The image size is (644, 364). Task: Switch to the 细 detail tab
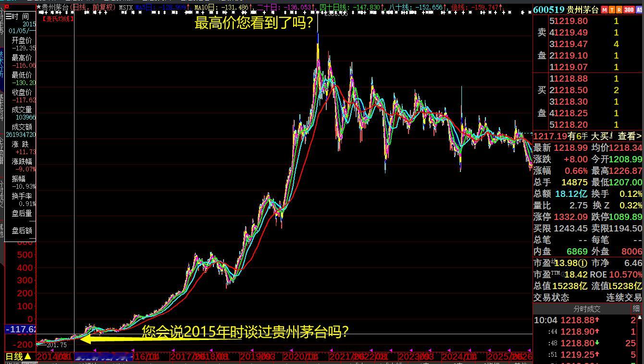coord(636,309)
